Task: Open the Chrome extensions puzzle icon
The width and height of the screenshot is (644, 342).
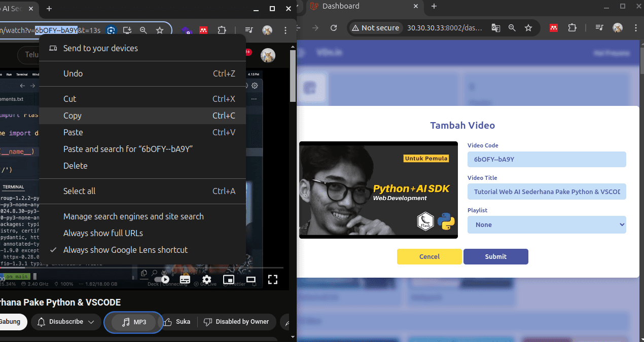Action: 222,30
